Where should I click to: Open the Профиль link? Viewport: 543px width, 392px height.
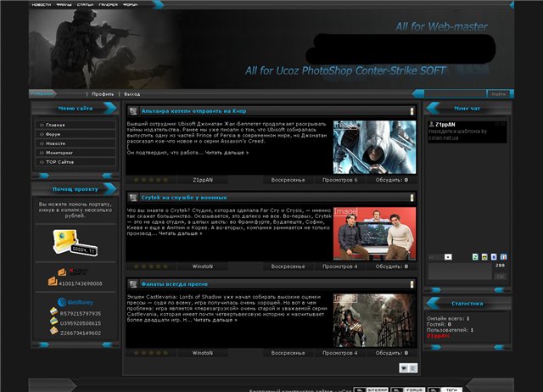point(103,94)
